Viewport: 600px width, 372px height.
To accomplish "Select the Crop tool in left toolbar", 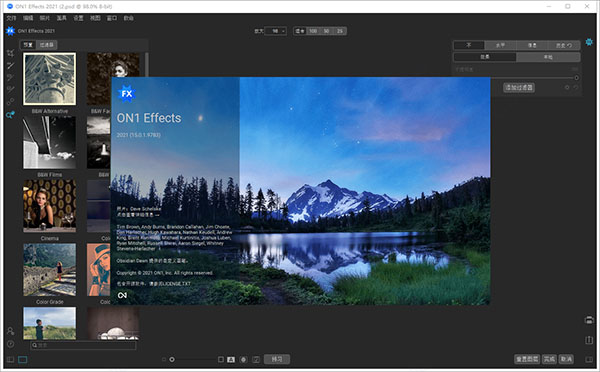I will 10,53.
